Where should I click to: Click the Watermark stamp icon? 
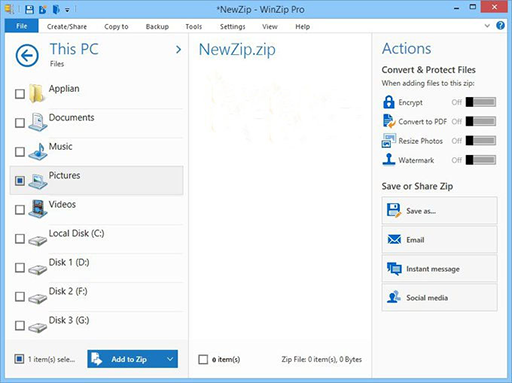(x=389, y=159)
